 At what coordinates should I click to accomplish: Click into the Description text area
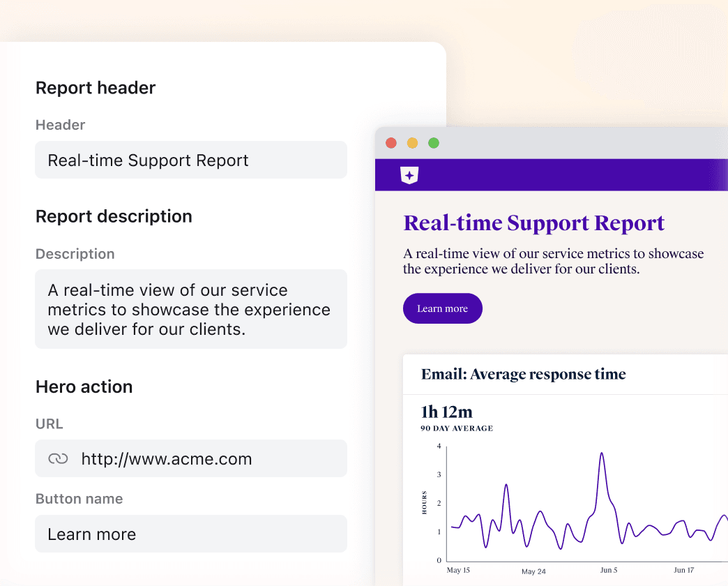click(x=190, y=309)
